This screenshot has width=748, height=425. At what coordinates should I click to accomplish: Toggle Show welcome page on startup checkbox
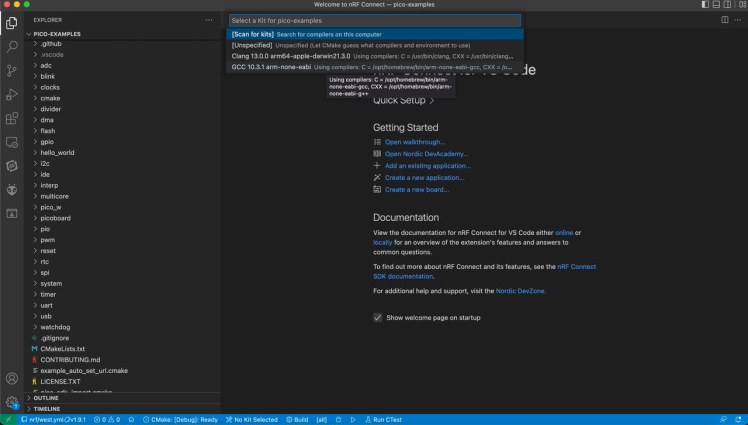pyautogui.click(x=377, y=317)
